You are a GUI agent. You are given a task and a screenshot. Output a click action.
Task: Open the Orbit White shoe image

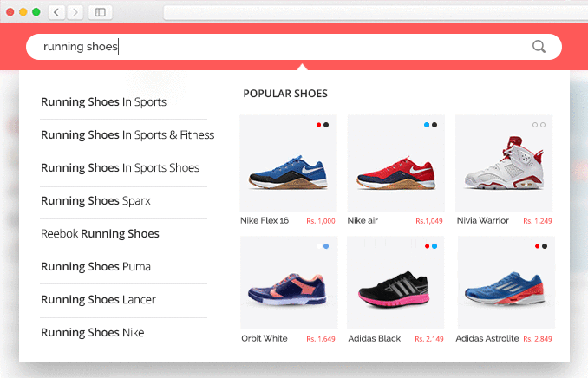[x=289, y=283]
